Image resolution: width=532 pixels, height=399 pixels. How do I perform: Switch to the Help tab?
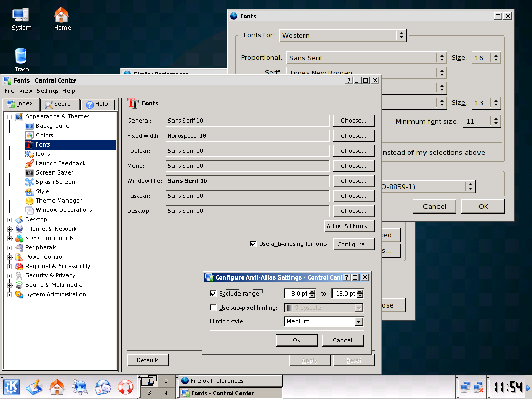tap(97, 104)
